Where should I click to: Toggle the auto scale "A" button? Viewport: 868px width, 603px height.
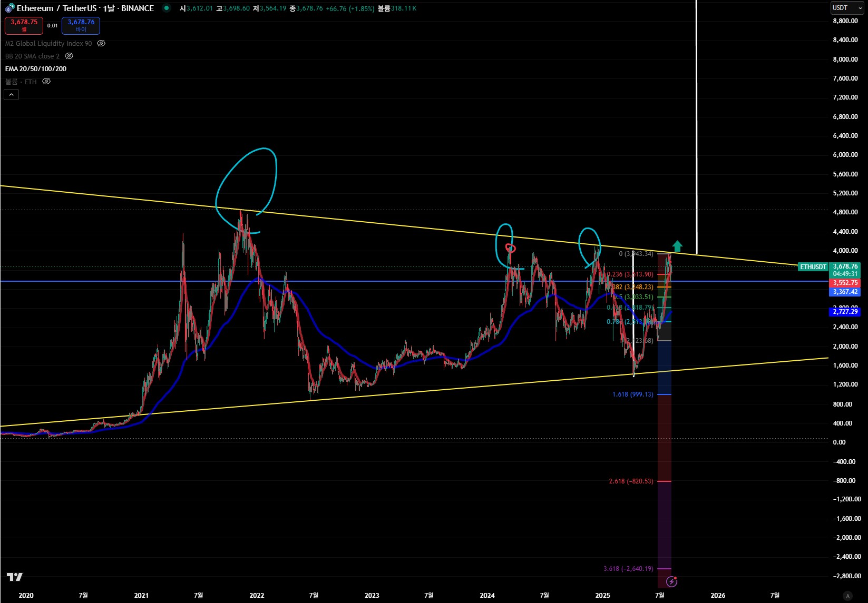847,596
